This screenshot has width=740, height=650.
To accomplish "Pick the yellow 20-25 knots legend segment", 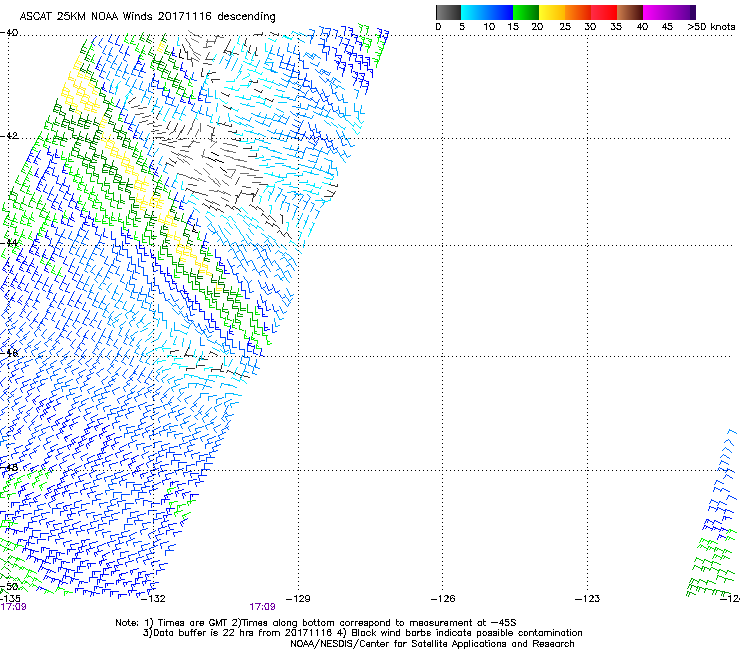I will pyautogui.click(x=552, y=12).
